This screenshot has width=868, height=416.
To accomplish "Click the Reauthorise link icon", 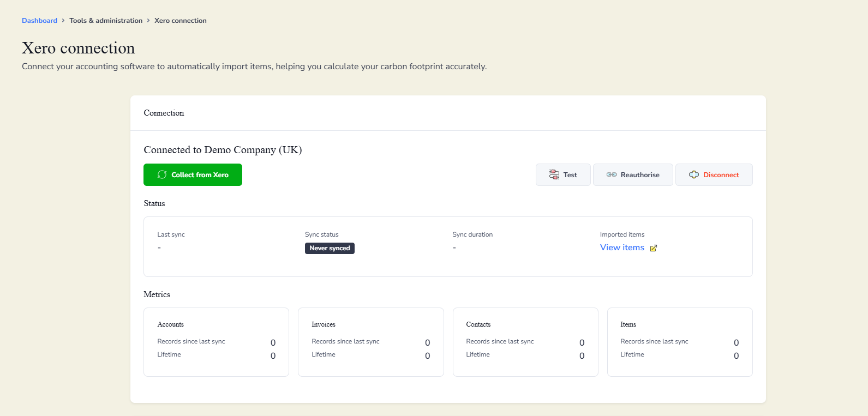I will tap(612, 174).
